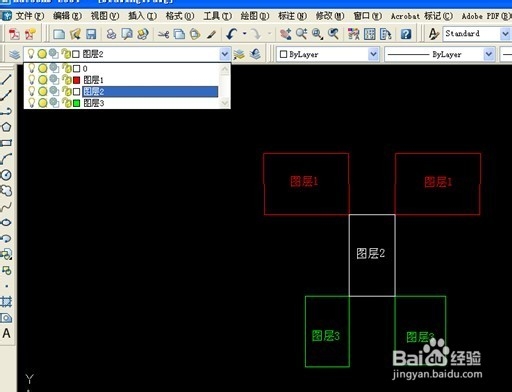Toggle freeze sun icon for layer 0 row
The height and width of the screenshot is (392, 512).
[x=42, y=69]
